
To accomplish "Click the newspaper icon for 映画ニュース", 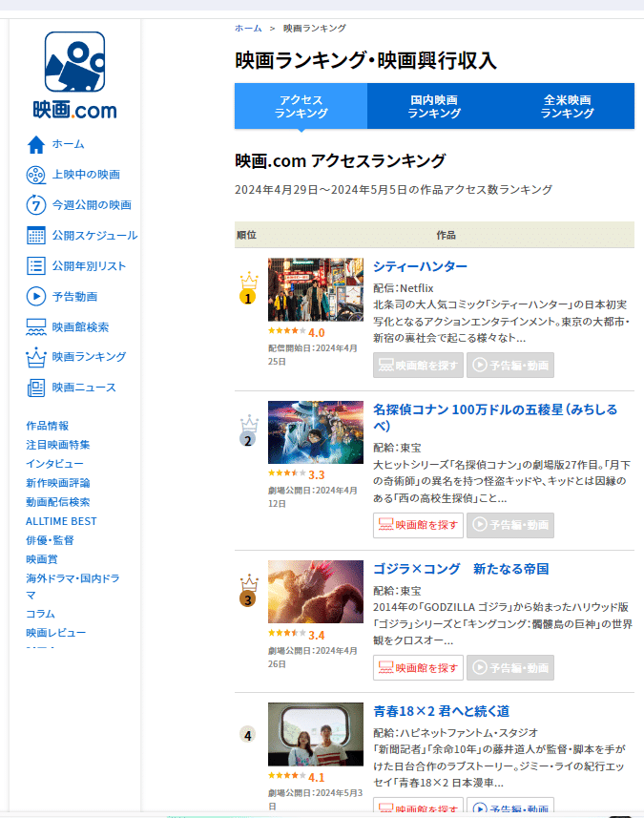I will [x=36, y=388].
